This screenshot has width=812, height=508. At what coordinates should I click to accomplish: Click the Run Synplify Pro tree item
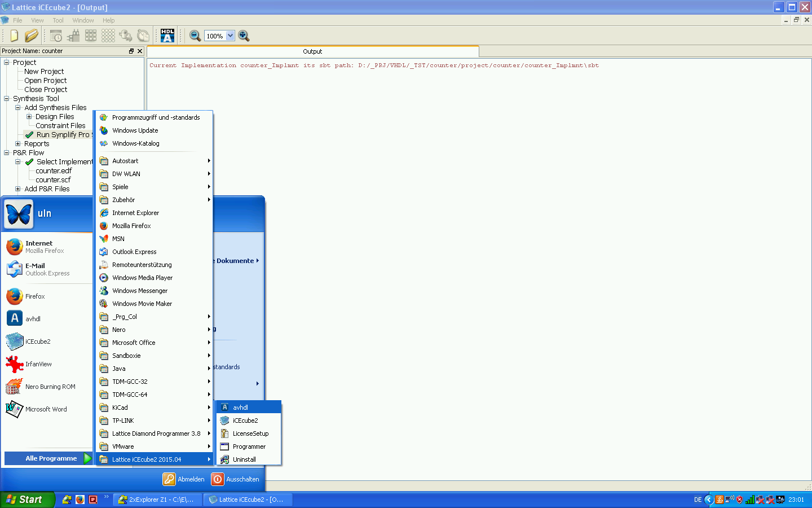[x=58, y=134]
